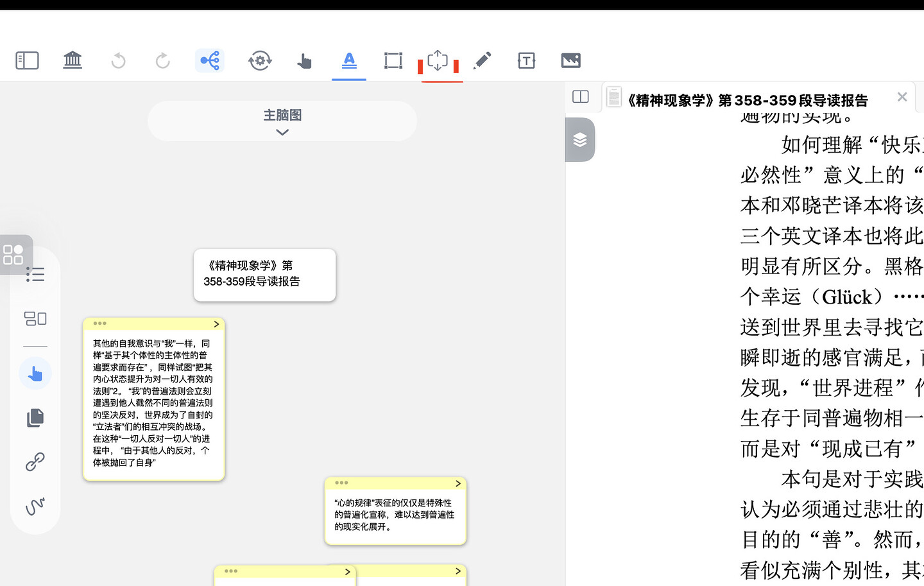Viewport: 924px width, 586px height.
Task: Close the 精神现象学 document panel
Action: 902,96
